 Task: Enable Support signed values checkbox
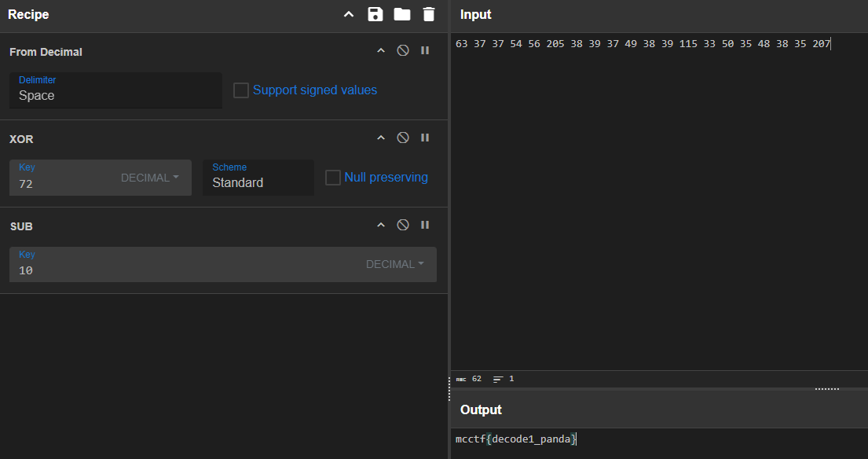[x=241, y=90]
